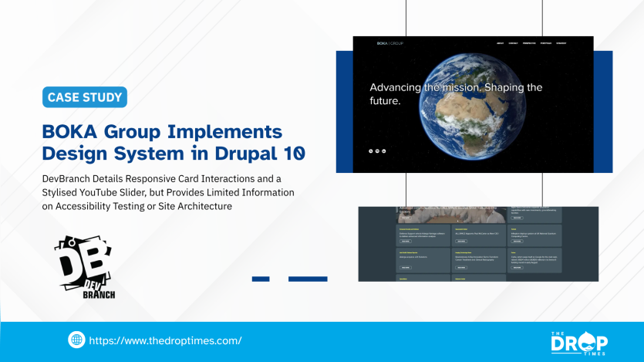Open the Portfolio item in the BOKA site navigation
The width and height of the screenshot is (644, 362).
tap(546, 43)
